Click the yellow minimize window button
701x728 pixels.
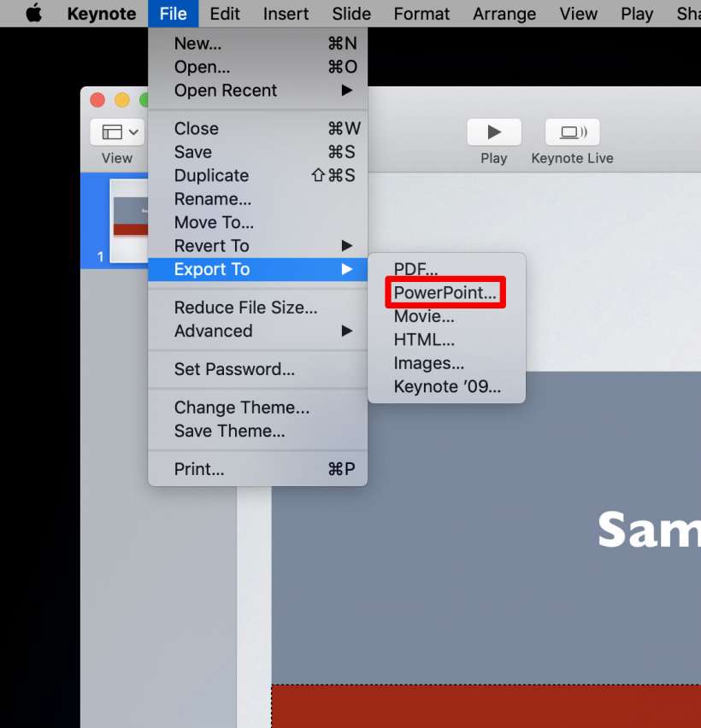pos(122,100)
